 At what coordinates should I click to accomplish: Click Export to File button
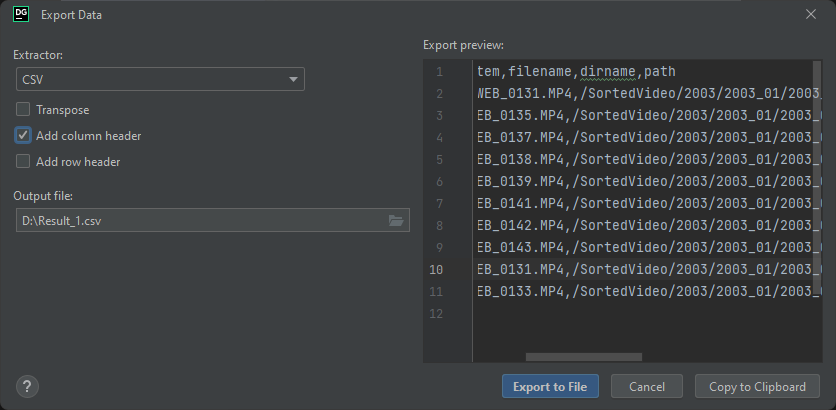point(550,387)
